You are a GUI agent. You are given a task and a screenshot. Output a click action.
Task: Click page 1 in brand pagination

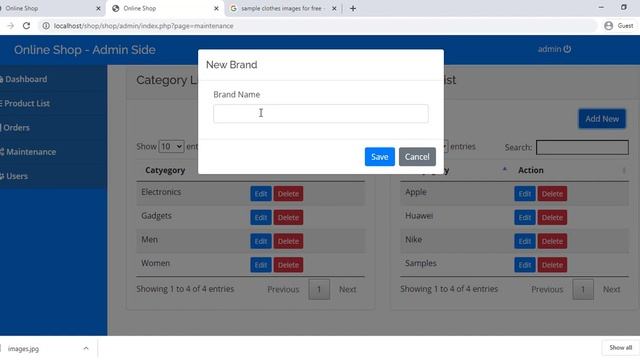click(x=583, y=289)
